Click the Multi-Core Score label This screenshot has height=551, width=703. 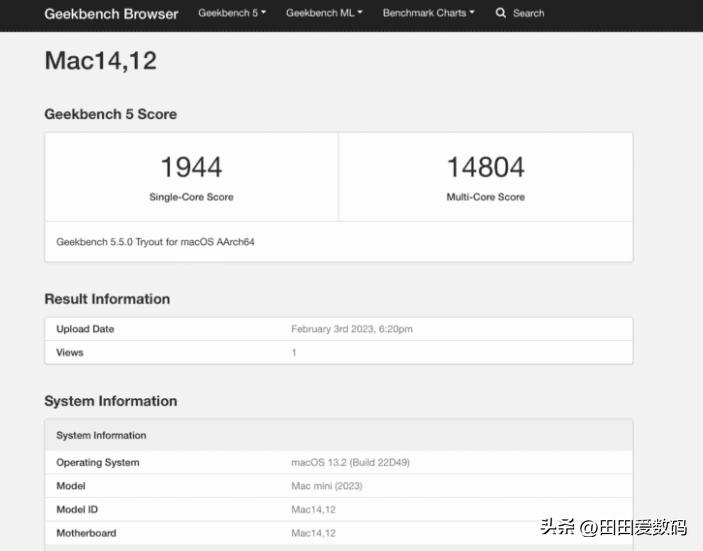[x=486, y=197]
